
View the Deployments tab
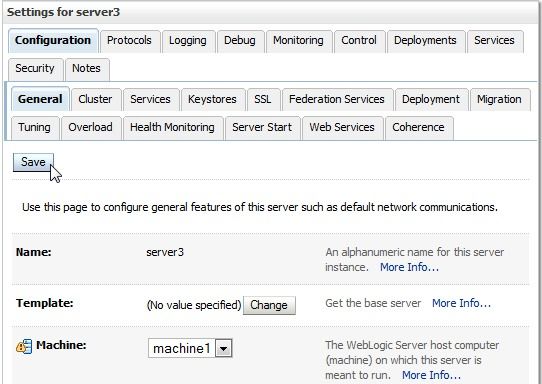[425, 40]
